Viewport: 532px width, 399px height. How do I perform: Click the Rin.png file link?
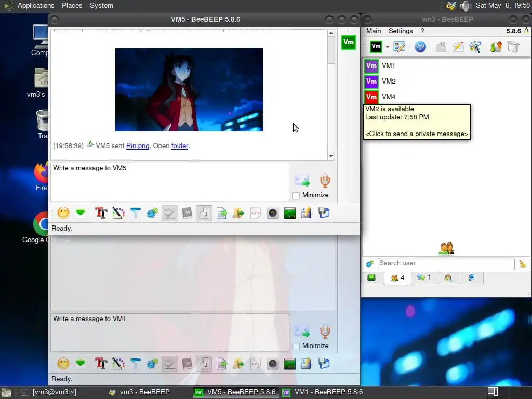pyautogui.click(x=137, y=145)
